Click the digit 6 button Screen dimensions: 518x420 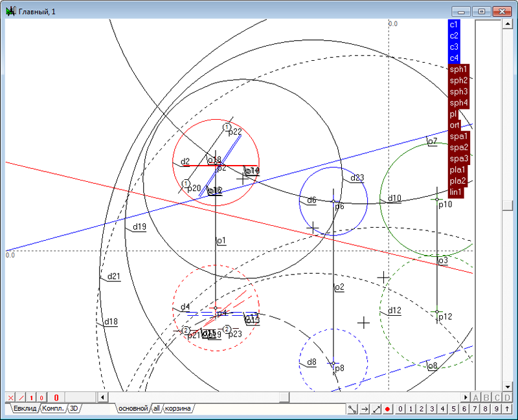(464, 409)
